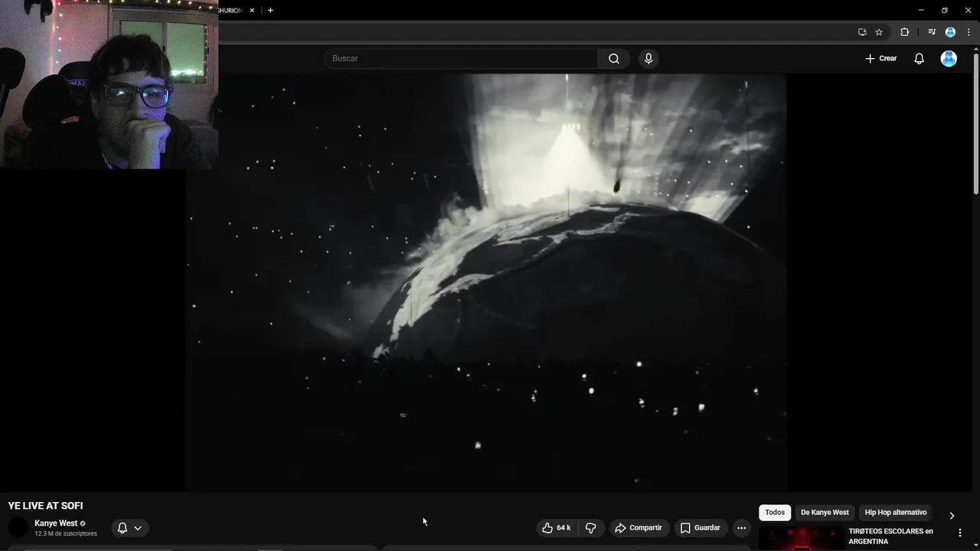Click the page vertical scrollbar
Image resolution: width=980 pixels, height=551 pixels.
[975, 122]
